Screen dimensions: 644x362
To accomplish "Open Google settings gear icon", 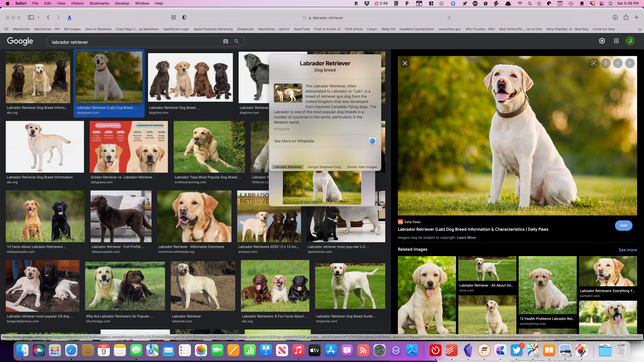I will tap(602, 41).
